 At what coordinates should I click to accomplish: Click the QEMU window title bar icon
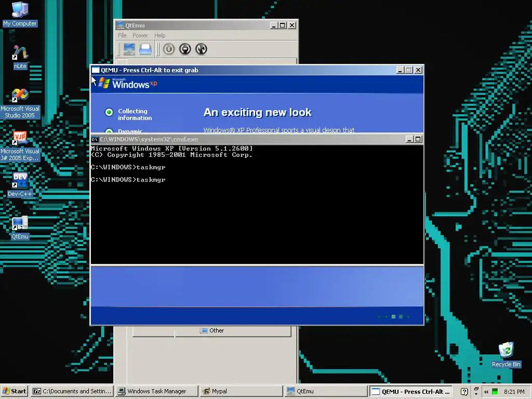tap(96, 70)
